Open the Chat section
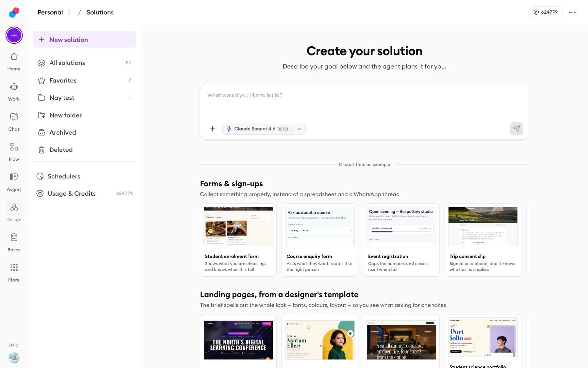Screen dimensions: 588x368 pyautogui.click(x=14, y=122)
